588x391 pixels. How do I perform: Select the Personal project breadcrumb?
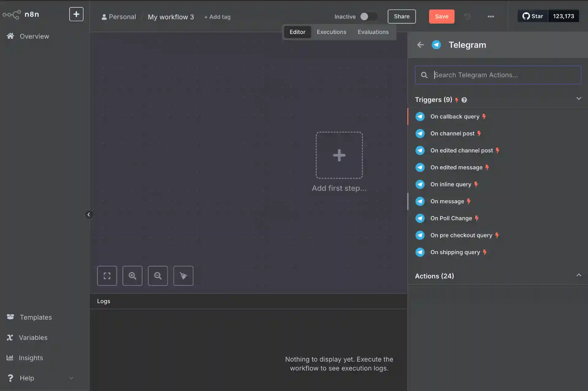tap(119, 17)
